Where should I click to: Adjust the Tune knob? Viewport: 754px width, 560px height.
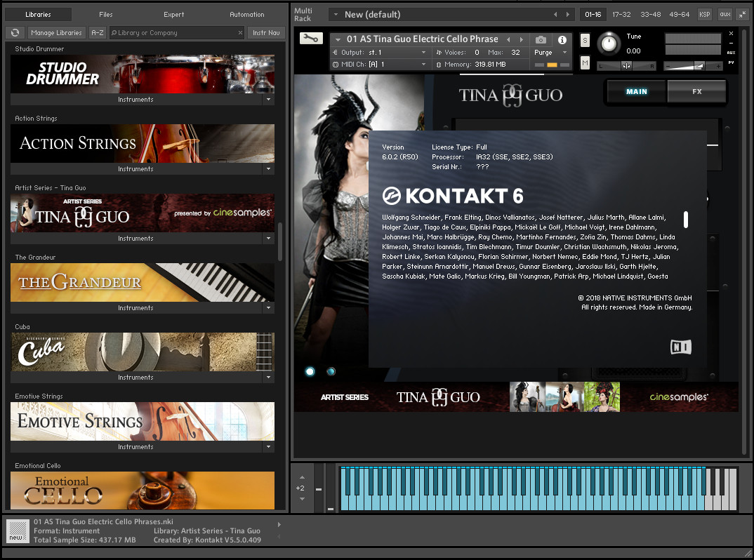[x=609, y=44]
